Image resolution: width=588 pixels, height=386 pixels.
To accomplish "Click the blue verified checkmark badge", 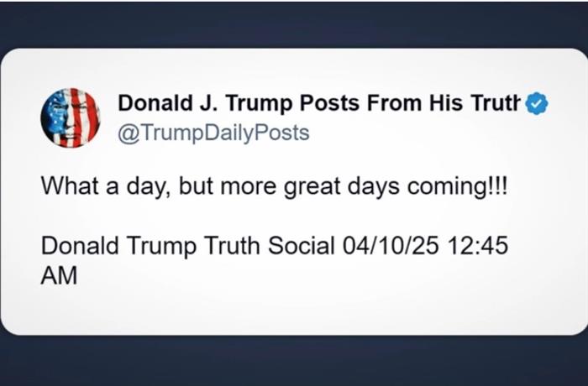I will coord(537,103).
